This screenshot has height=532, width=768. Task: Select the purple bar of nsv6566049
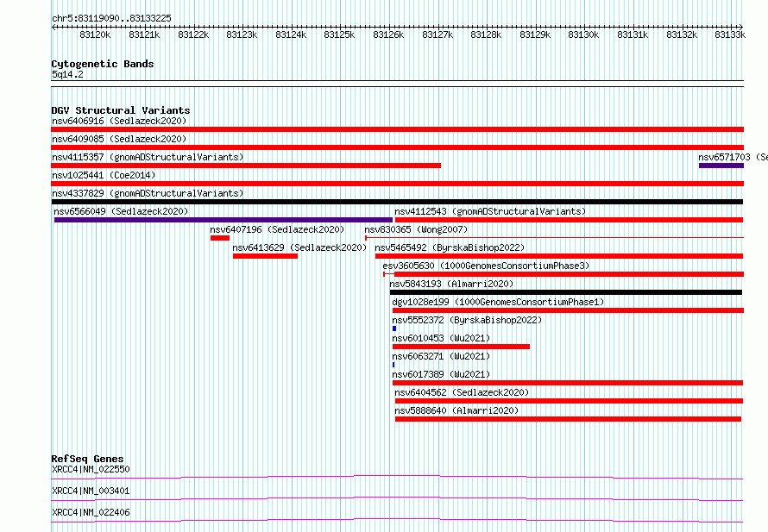tap(223, 220)
